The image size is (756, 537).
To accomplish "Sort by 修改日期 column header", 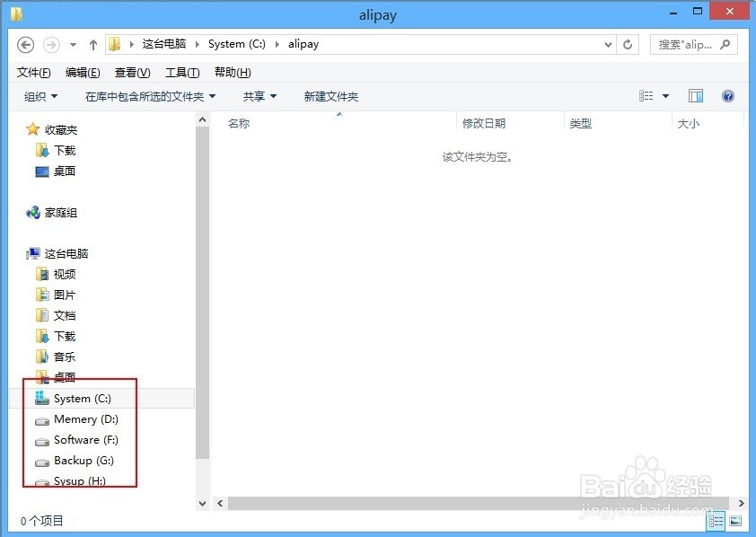I will (x=484, y=123).
